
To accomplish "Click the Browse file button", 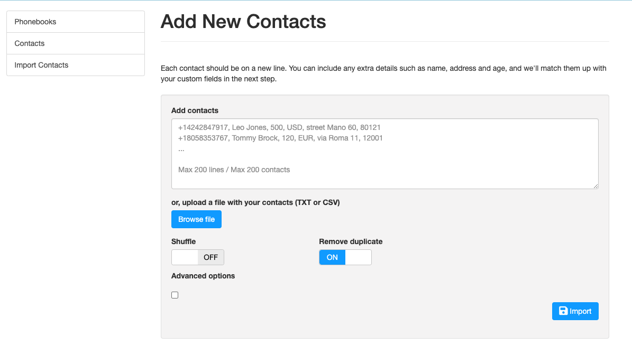I will coord(196,219).
